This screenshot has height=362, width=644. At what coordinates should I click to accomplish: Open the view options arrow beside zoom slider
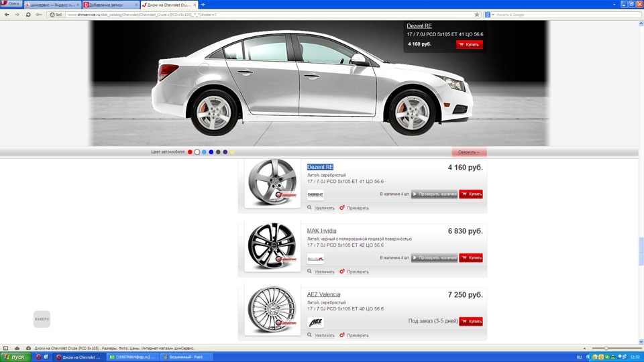(x=584, y=348)
